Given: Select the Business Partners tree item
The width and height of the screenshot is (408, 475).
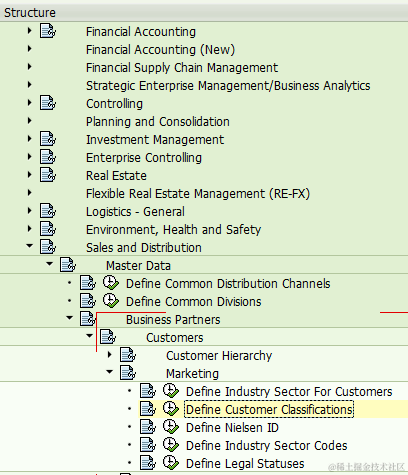Looking at the screenshot, I should pos(173,320).
